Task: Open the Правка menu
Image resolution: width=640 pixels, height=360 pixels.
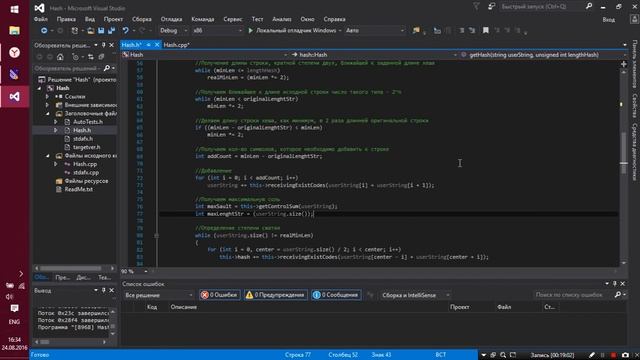Action: tap(66, 19)
